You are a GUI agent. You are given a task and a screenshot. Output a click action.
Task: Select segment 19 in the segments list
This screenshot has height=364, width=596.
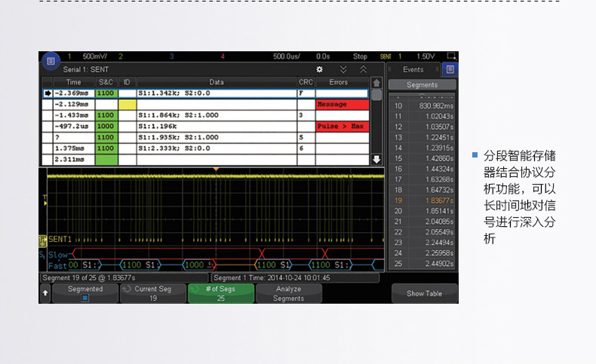pyautogui.click(x=422, y=200)
